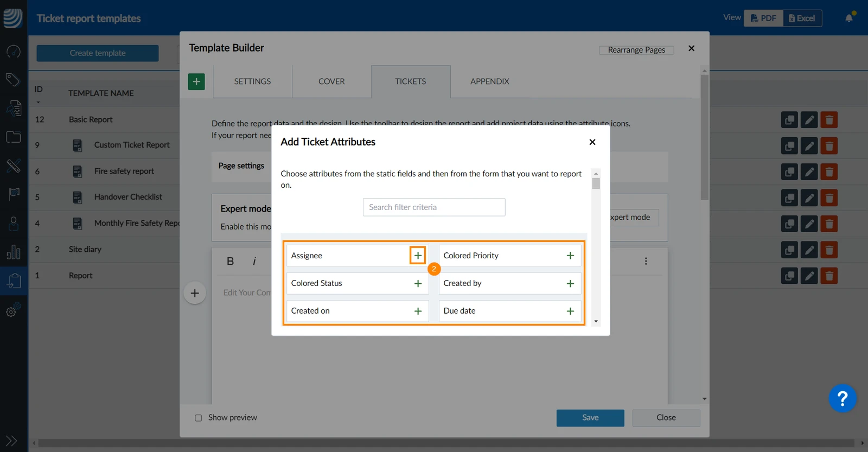Add the Colored Priority attribute
Viewport: 868px width, 452px height.
pos(570,256)
